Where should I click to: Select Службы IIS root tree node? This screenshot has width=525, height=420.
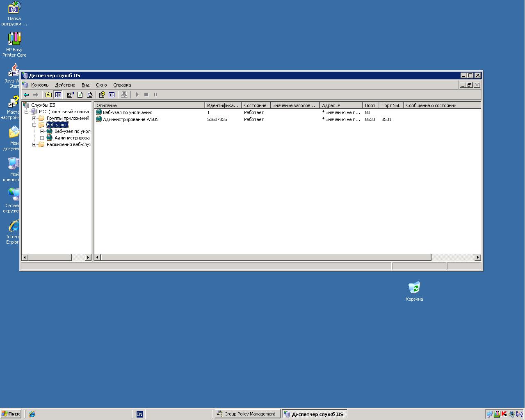click(43, 105)
